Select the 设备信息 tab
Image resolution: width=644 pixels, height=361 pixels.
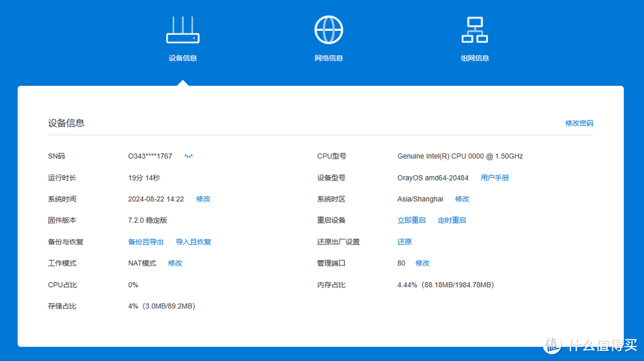(182, 58)
